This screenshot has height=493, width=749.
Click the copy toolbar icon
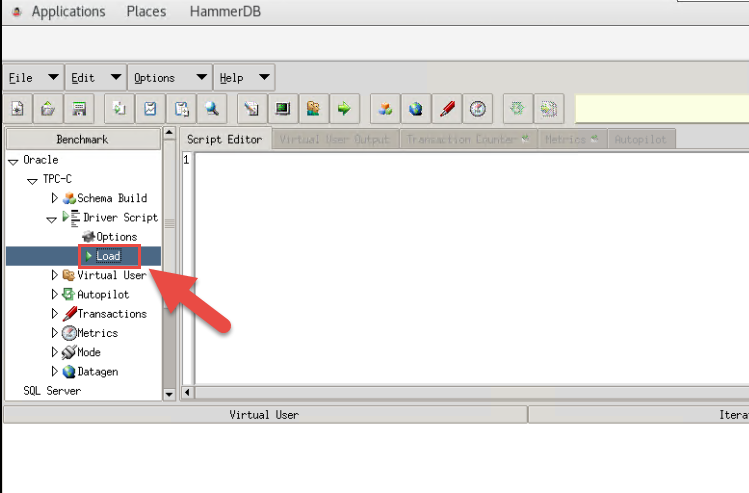[x=119, y=109]
